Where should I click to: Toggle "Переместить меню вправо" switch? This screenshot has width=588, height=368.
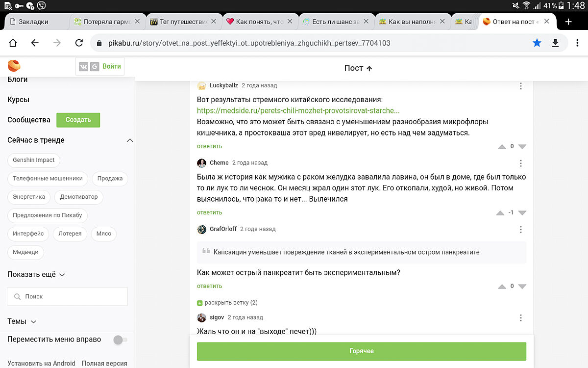click(x=120, y=340)
